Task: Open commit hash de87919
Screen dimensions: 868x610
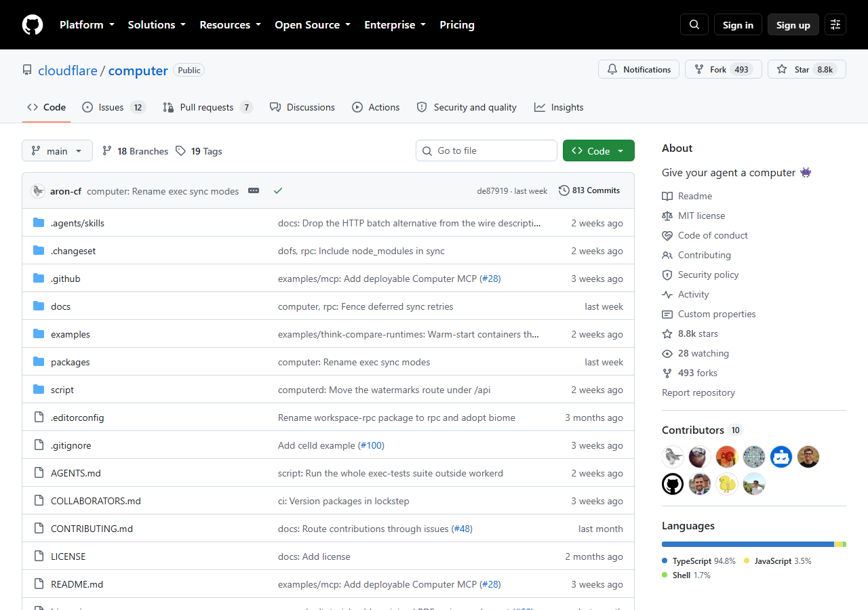Action: (492, 191)
